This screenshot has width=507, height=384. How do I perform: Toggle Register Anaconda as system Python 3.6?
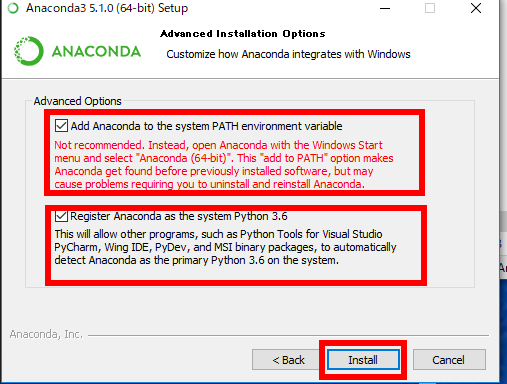(x=61, y=216)
